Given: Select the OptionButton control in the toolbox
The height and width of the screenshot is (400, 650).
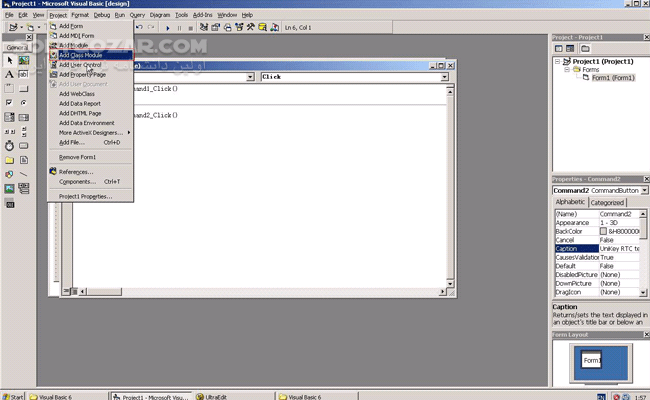Looking at the screenshot, I should (23, 102).
